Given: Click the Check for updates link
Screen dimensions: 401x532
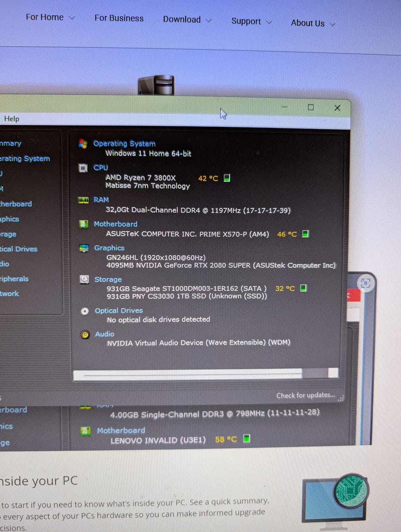Looking at the screenshot, I should [305, 396].
